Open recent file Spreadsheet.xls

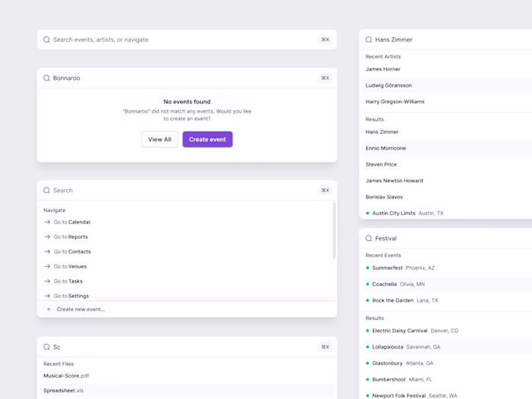187,391
